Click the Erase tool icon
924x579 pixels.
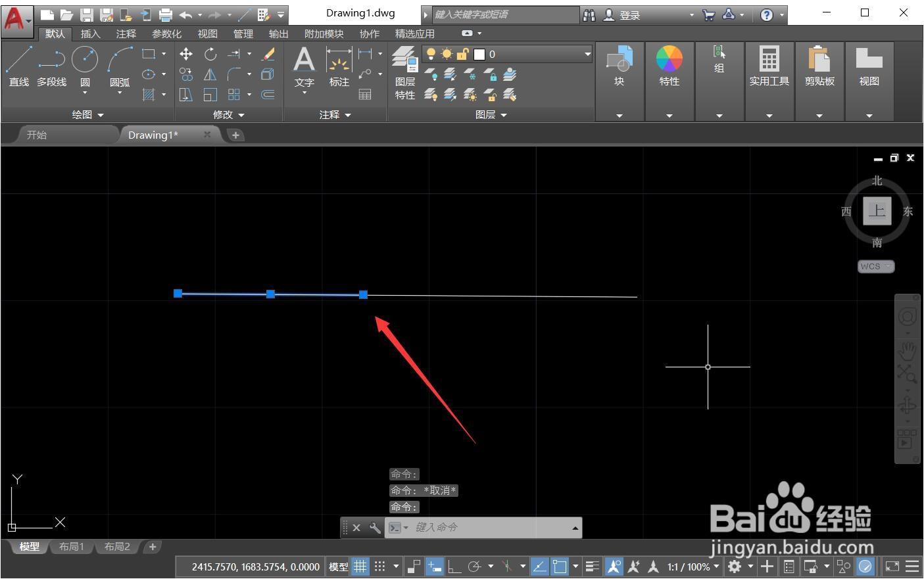268,54
